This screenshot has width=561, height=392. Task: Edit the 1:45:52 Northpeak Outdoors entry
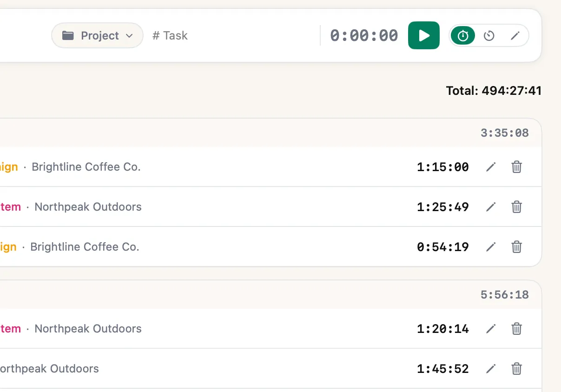point(491,369)
